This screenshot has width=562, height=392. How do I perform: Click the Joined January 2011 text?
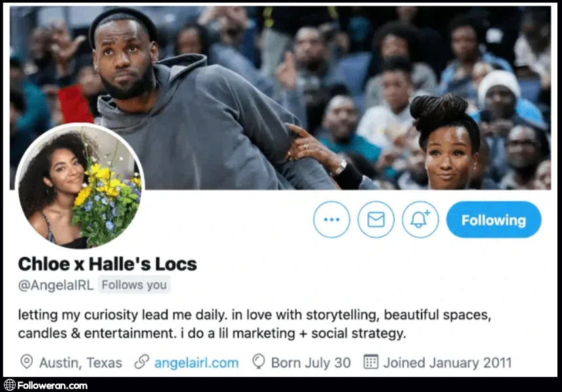(447, 363)
